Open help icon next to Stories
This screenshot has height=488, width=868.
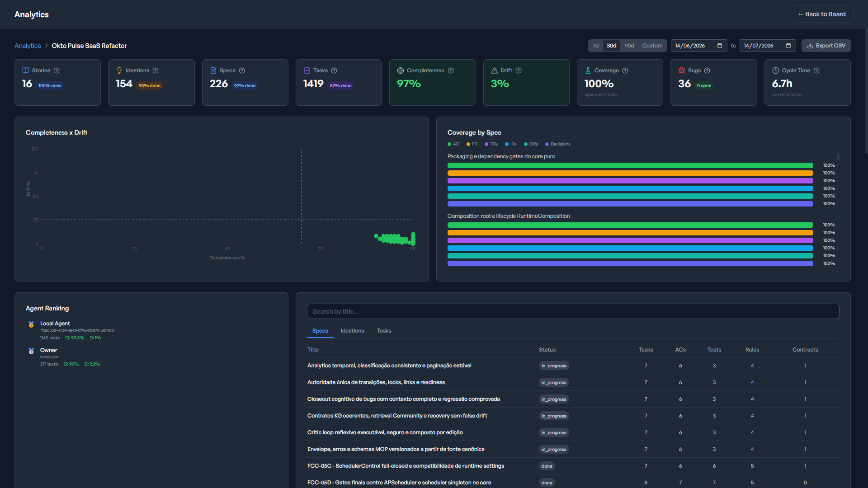pos(57,70)
